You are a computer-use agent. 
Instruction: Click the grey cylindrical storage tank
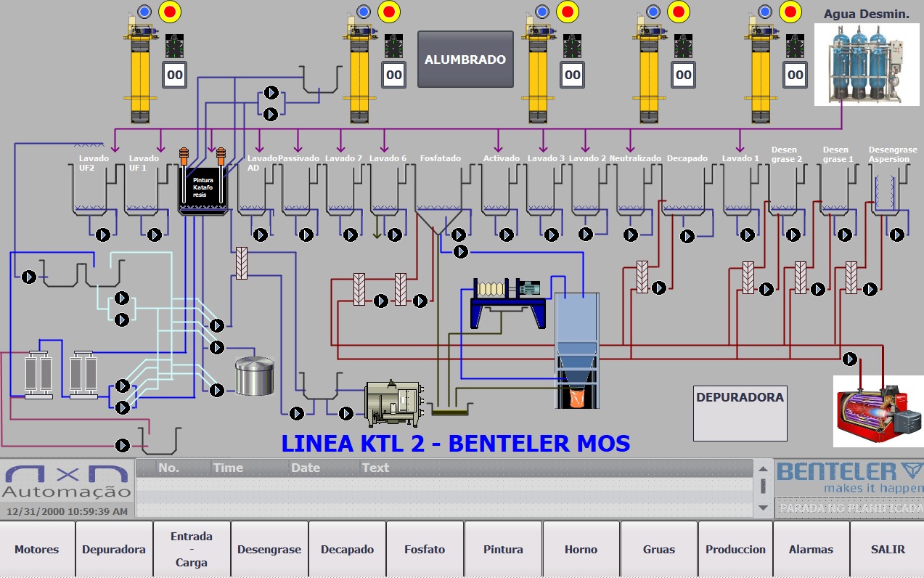(x=254, y=375)
